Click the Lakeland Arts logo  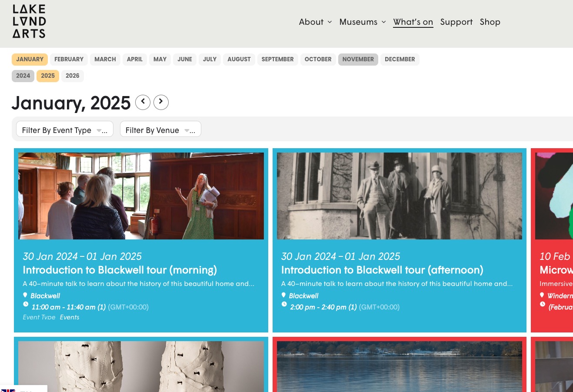(x=29, y=21)
